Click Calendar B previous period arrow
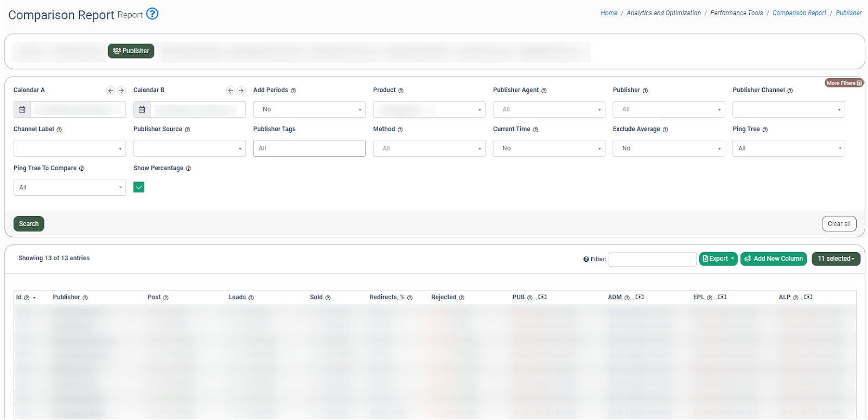The image size is (868, 420). [231, 91]
